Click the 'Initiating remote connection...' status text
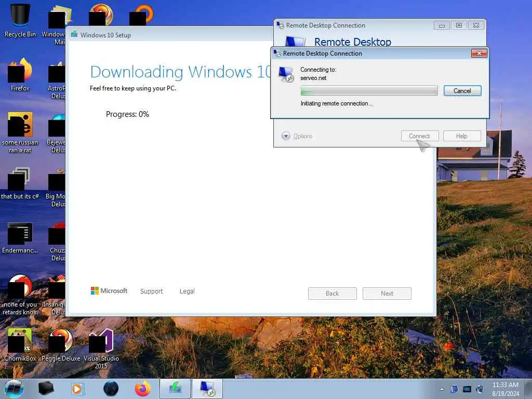This screenshot has height=399, width=532. click(337, 103)
